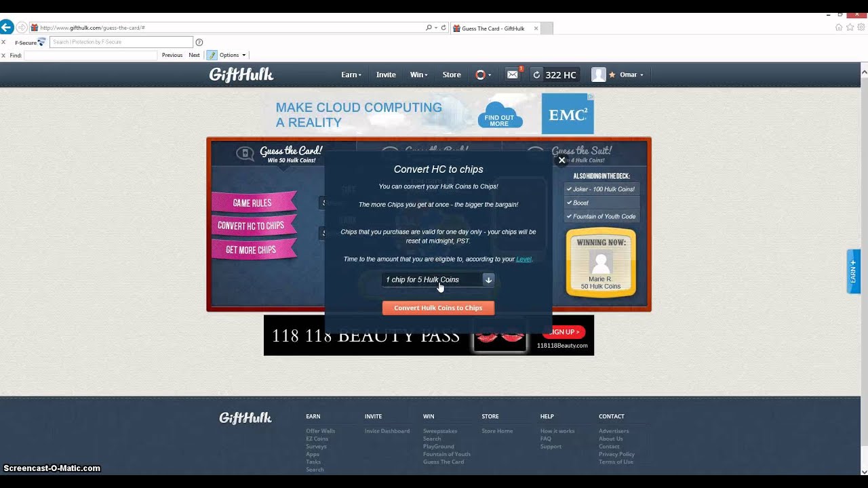This screenshot has height=488, width=868.
Task: Click the Fountain of Youth Code entry
Action: (602, 216)
